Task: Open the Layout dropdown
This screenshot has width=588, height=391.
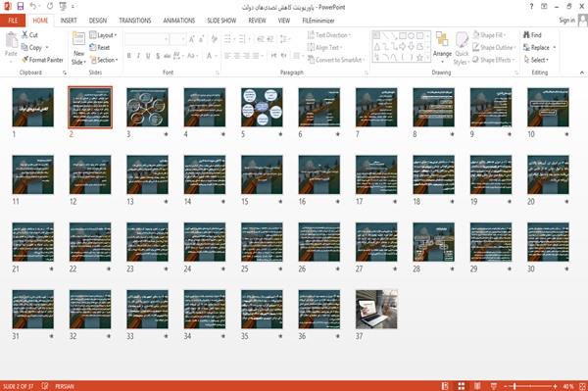Action: coord(103,35)
